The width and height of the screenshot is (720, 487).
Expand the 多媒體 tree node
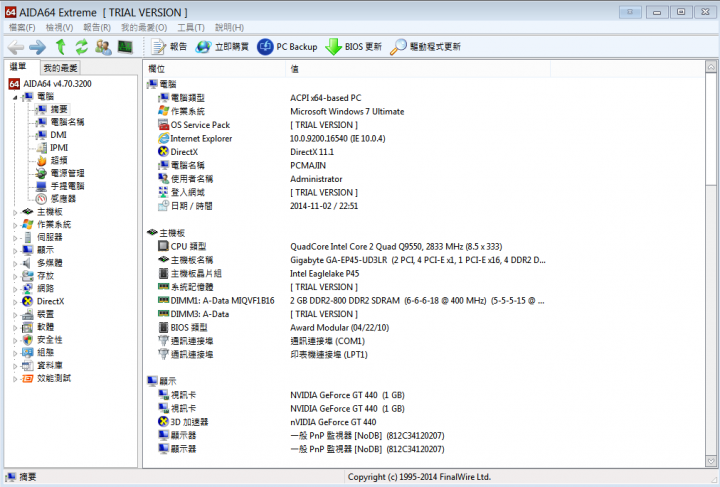pyautogui.click(x=15, y=263)
